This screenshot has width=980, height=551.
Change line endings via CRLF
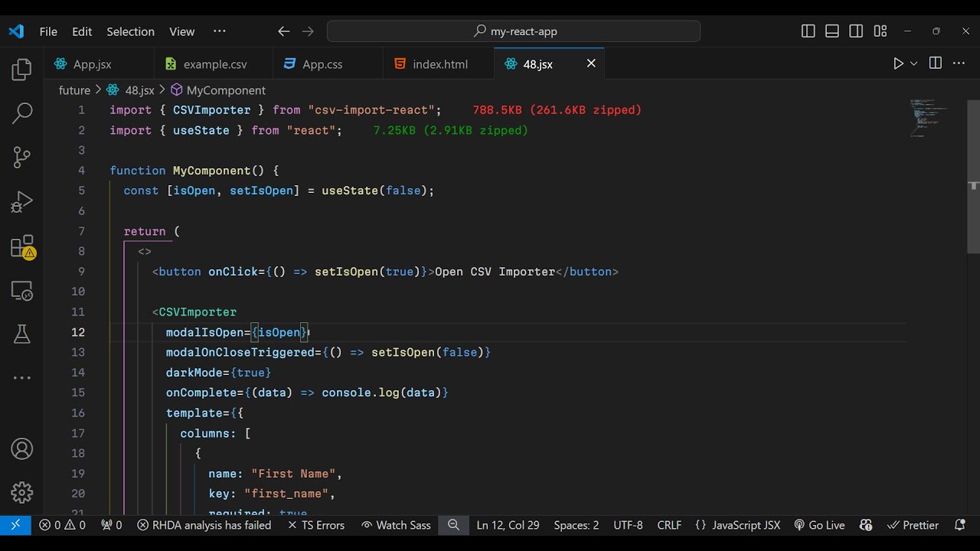669,525
